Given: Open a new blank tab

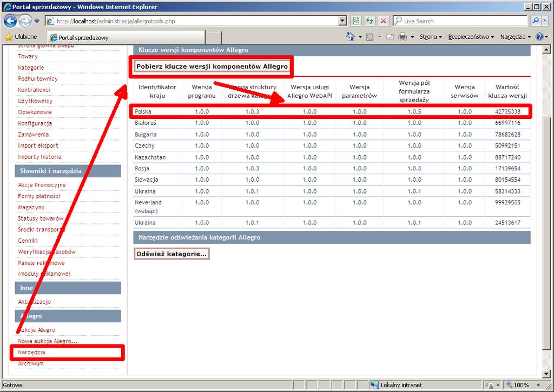Looking at the screenshot, I should coord(214,37).
